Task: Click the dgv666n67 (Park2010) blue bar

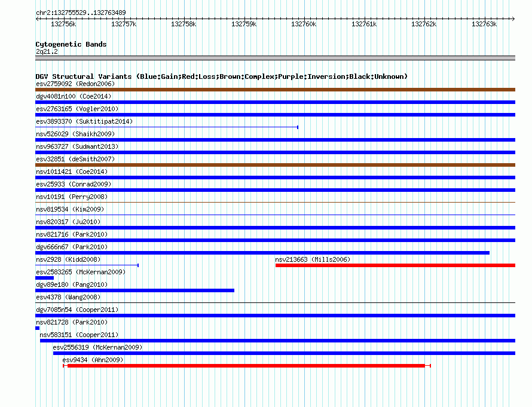Action: [x=262, y=253]
